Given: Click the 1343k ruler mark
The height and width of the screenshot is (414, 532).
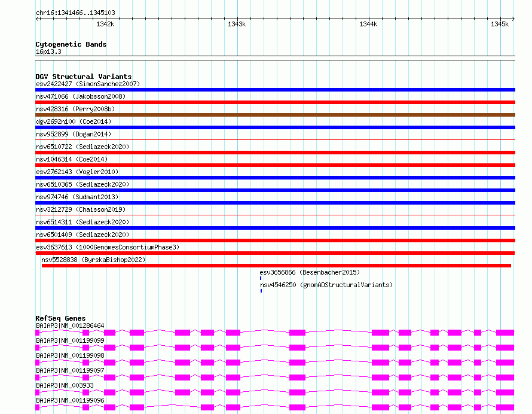Looking at the screenshot, I should 237,24.
